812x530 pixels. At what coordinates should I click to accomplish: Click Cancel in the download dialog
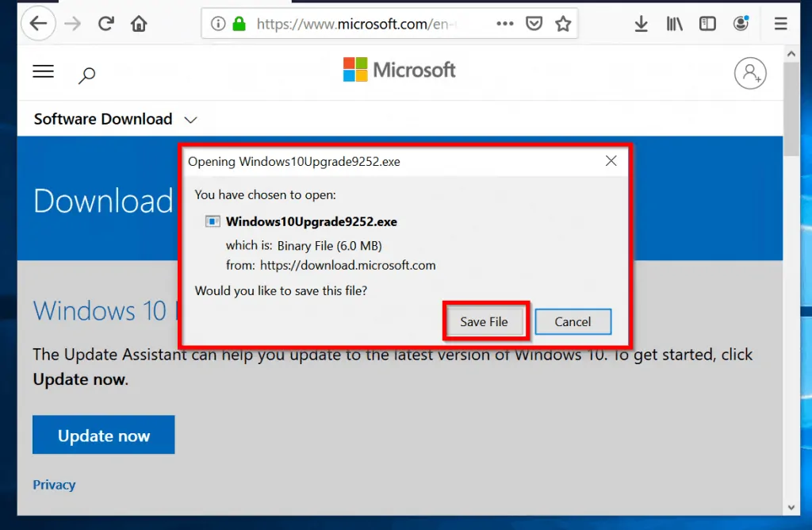tap(573, 322)
